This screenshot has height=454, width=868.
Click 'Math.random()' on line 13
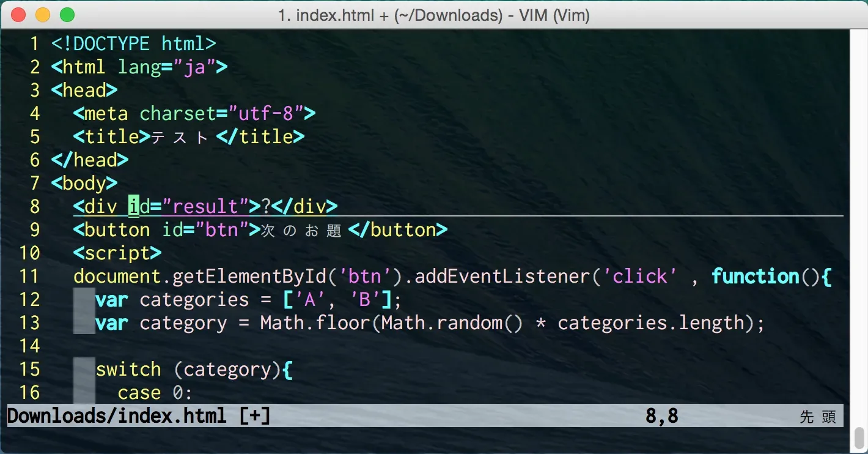[453, 323]
